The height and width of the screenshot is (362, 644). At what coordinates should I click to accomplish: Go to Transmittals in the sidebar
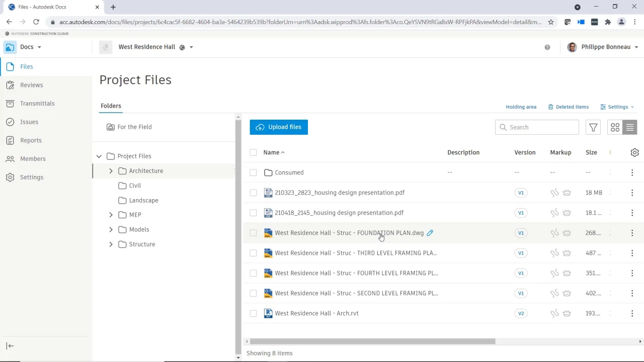(x=37, y=104)
